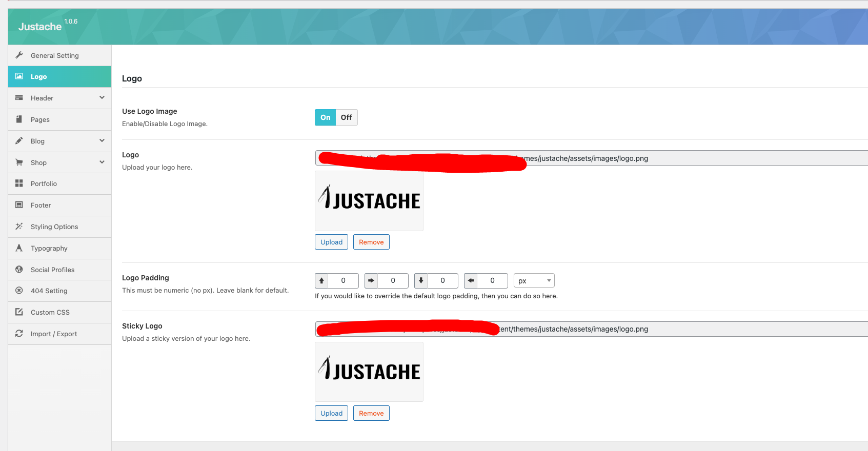
Task: Click the Header section icon
Action: point(19,98)
